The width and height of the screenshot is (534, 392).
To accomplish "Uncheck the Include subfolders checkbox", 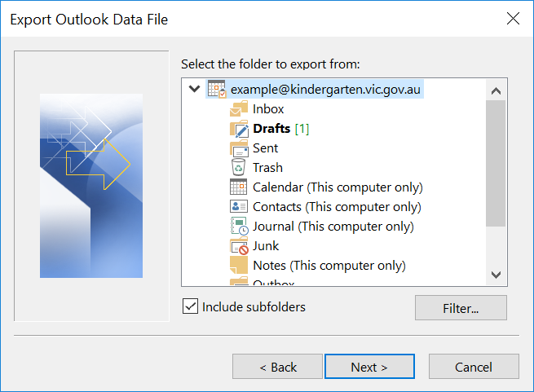I will [190, 306].
